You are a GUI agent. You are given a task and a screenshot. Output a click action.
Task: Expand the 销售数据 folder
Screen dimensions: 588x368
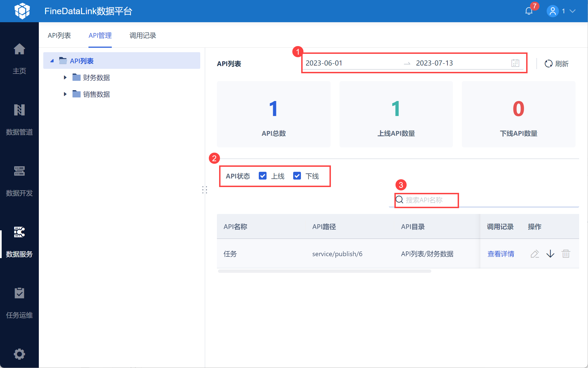(65, 94)
